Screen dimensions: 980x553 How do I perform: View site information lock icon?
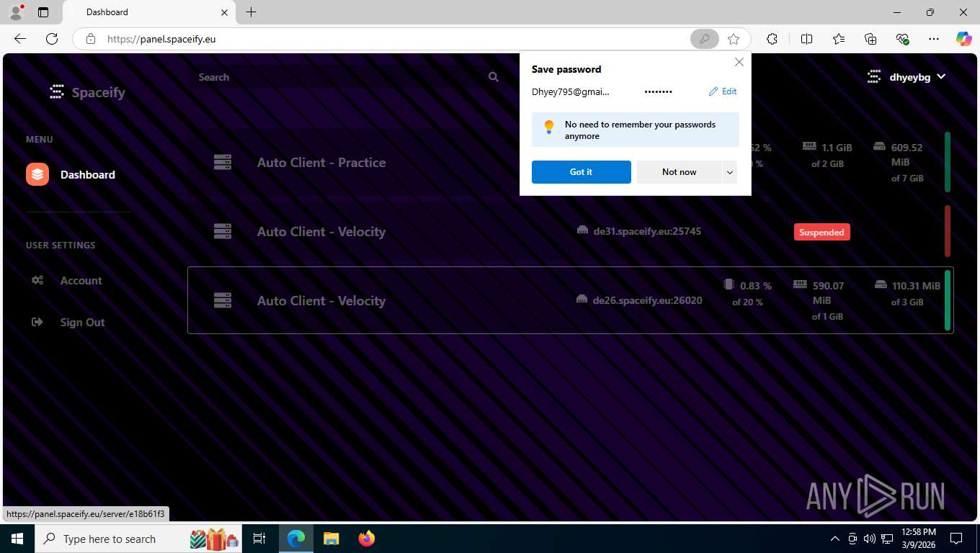(90, 39)
